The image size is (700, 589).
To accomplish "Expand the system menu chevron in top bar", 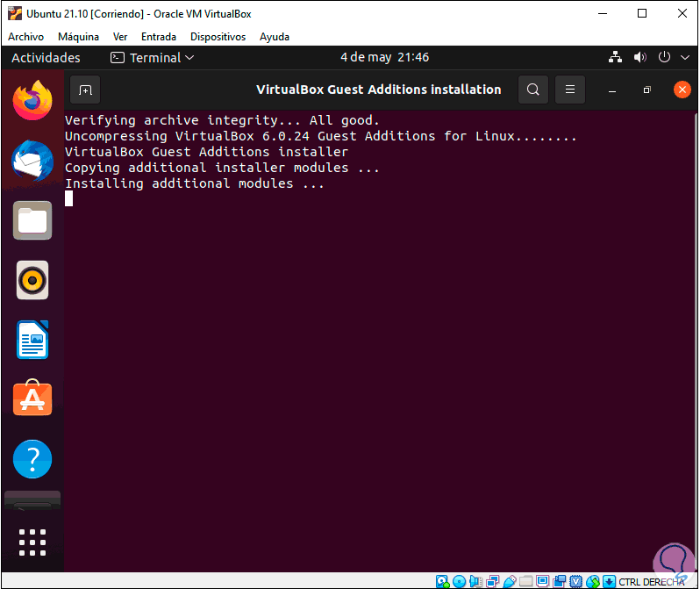I will [x=685, y=57].
